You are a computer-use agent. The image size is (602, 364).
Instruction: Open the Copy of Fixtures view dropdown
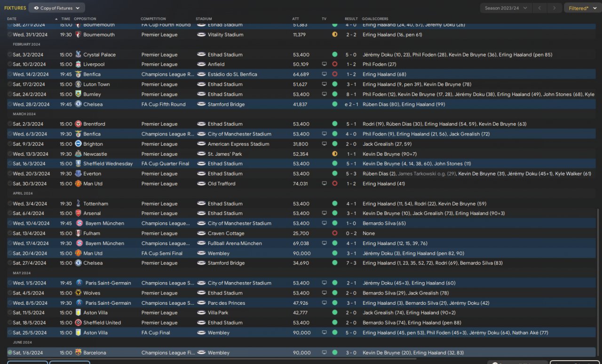pyautogui.click(x=56, y=8)
